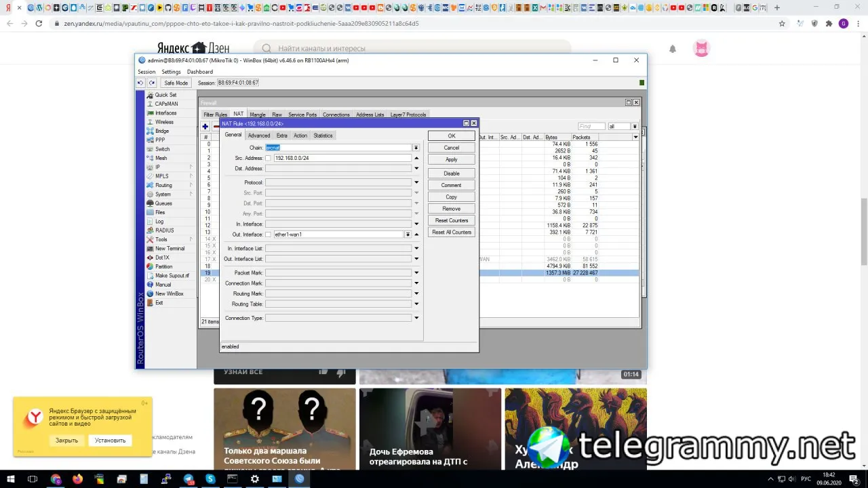
Task: Open the Bridge section
Action: 162,131
